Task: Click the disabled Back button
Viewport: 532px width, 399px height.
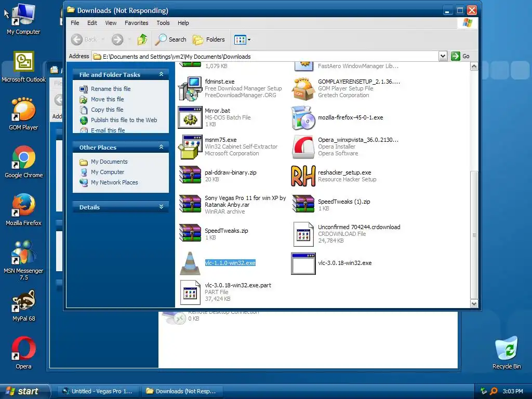Action: coord(84,39)
